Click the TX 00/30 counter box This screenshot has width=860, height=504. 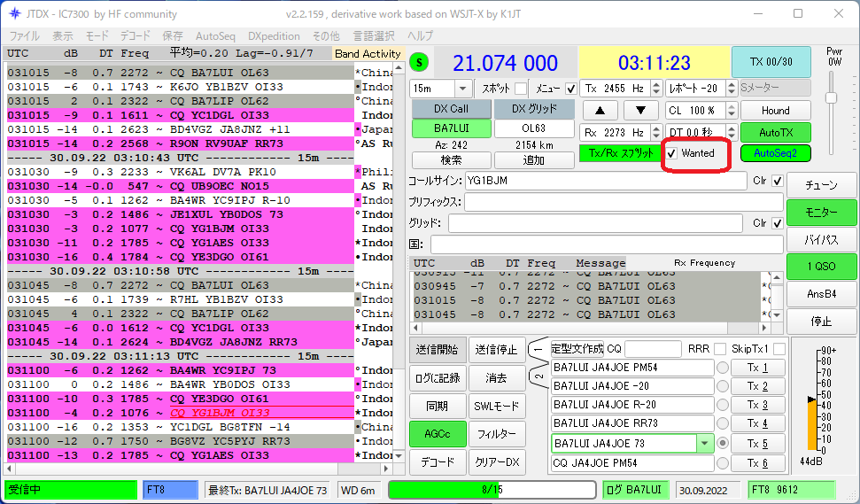coord(771,62)
